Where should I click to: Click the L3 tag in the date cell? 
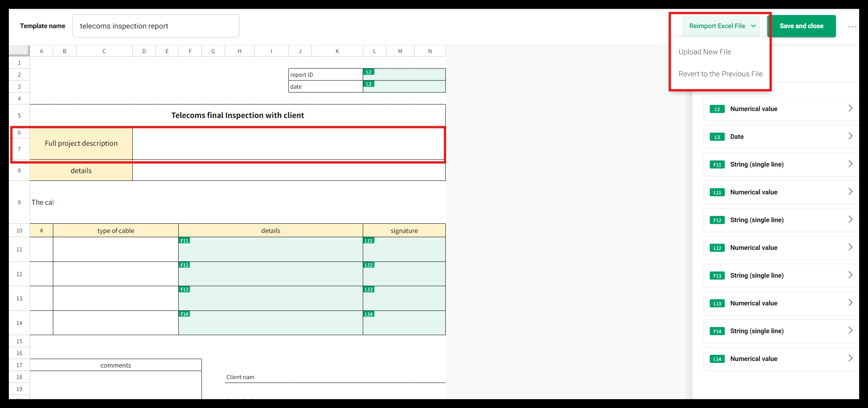click(369, 84)
